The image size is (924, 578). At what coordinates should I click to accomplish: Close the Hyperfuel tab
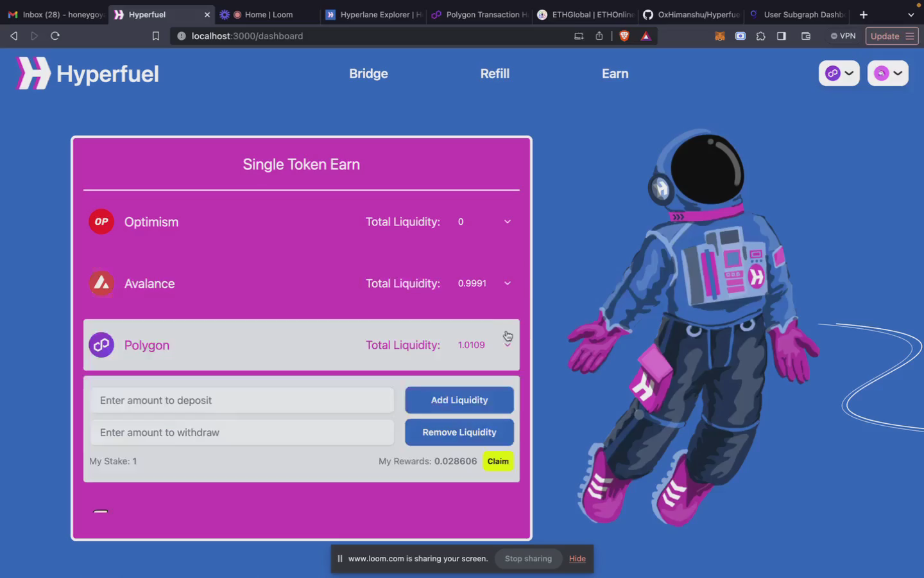tap(207, 14)
